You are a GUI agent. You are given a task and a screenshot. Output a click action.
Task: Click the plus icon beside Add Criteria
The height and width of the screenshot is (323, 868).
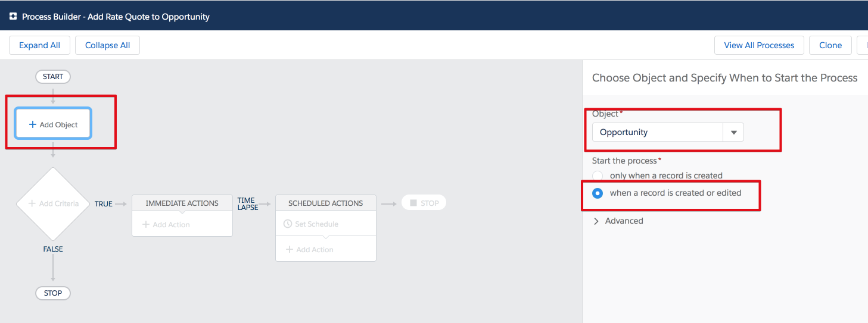32,203
